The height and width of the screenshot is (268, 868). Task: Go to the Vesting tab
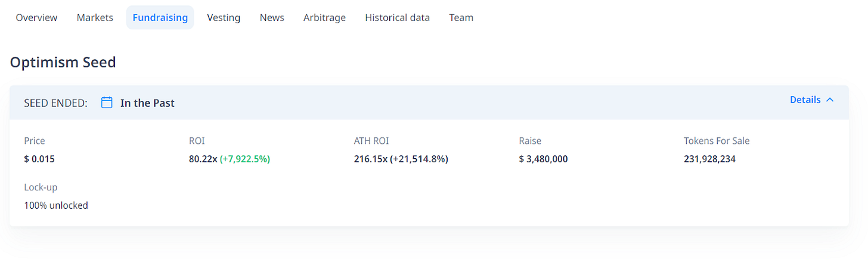tap(224, 17)
